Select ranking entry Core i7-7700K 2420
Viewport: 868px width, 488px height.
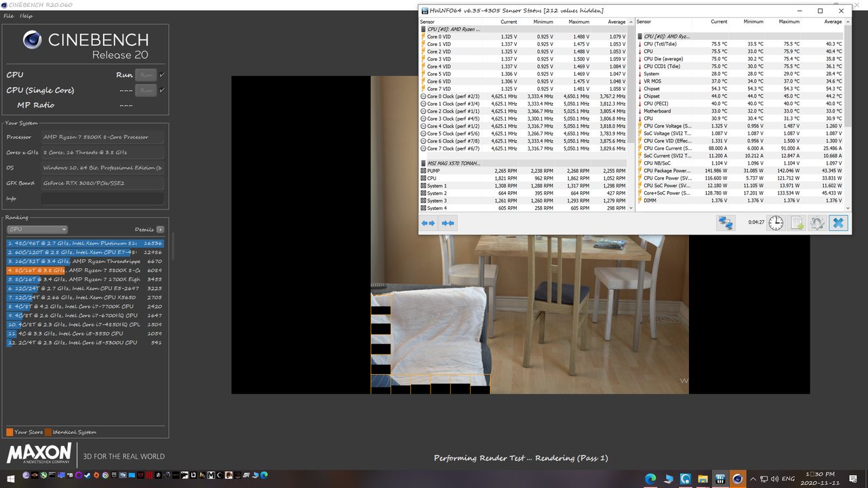pos(85,306)
